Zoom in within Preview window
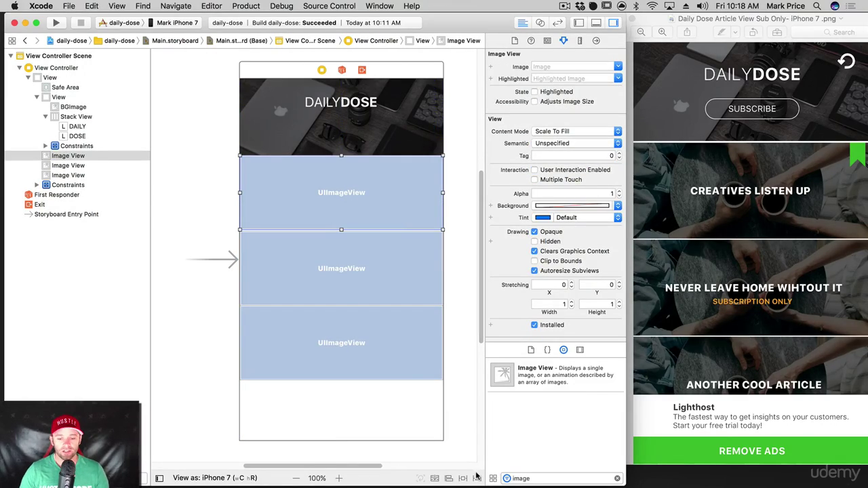 [662, 33]
